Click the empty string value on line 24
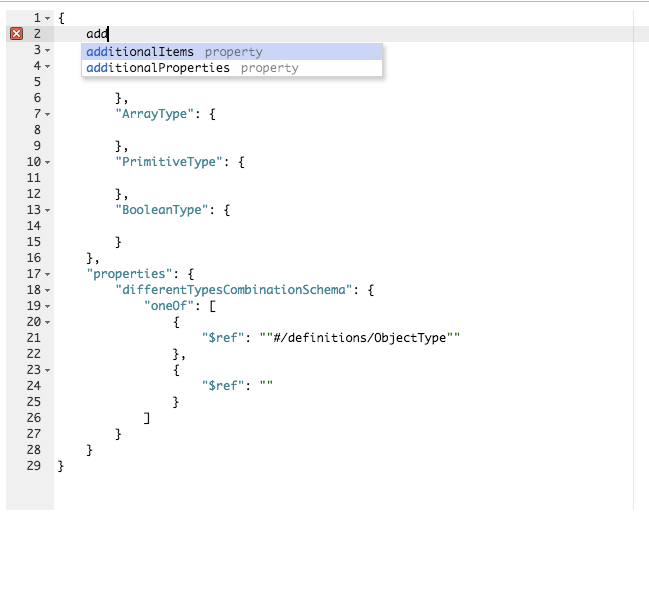This screenshot has width=649, height=594. tap(266, 386)
